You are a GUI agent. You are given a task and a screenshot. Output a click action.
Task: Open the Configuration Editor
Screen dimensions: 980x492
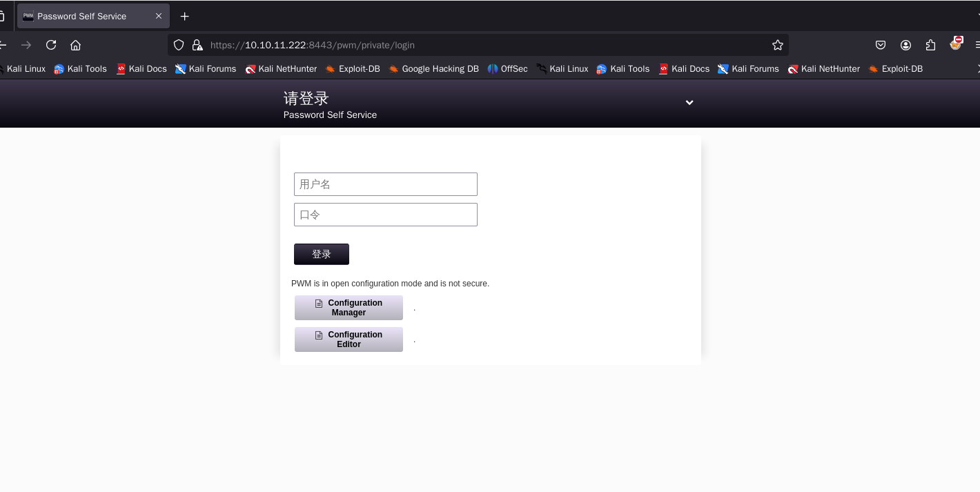(x=349, y=340)
